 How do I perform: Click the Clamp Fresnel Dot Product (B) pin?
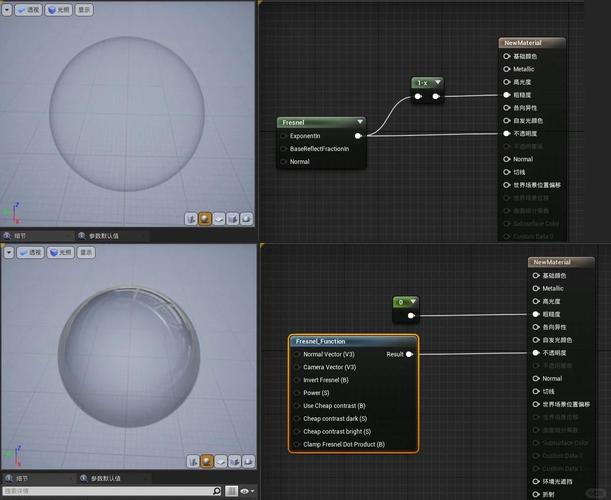click(x=297, y=444)
